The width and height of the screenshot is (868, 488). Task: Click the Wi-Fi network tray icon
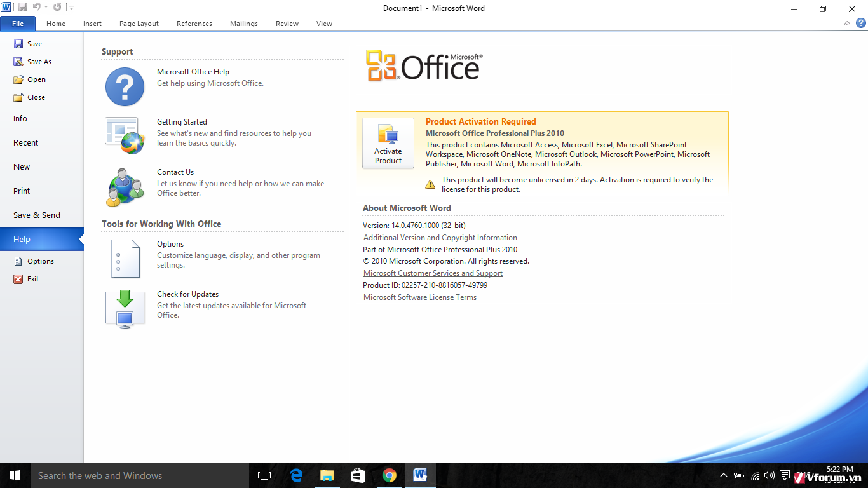coord(755,475)
